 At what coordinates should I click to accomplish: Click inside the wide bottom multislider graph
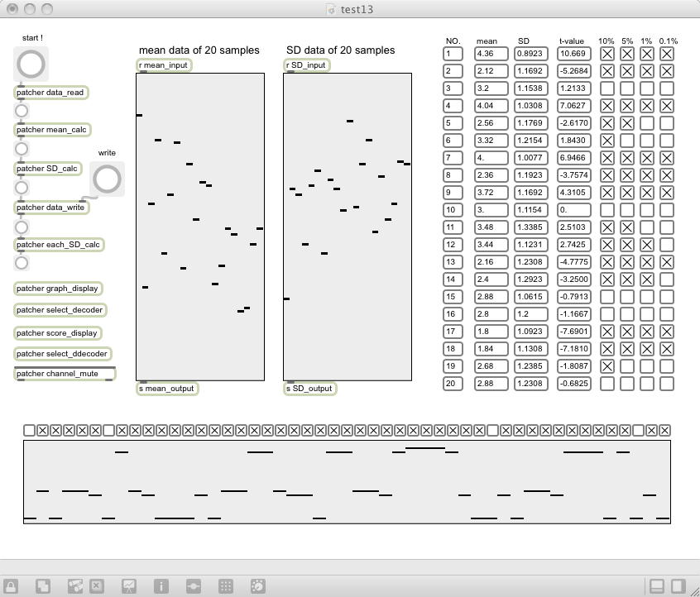tap(347, 482)
